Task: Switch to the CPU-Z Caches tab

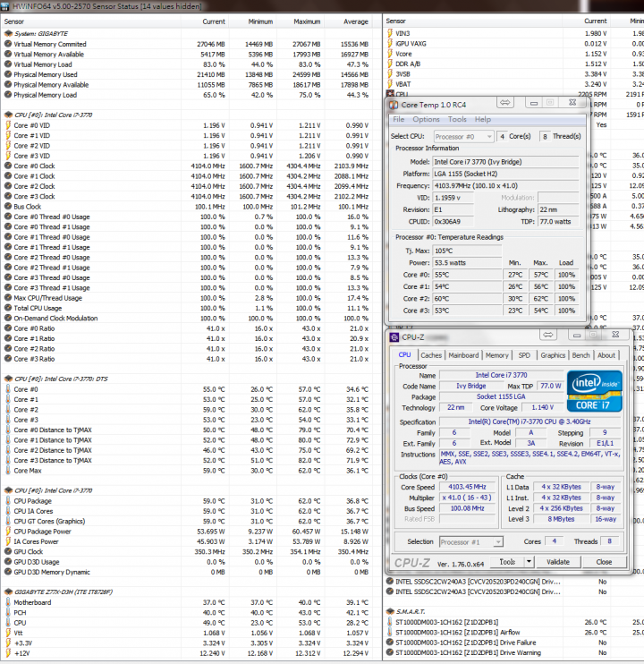Action: [x=431, y=355]
